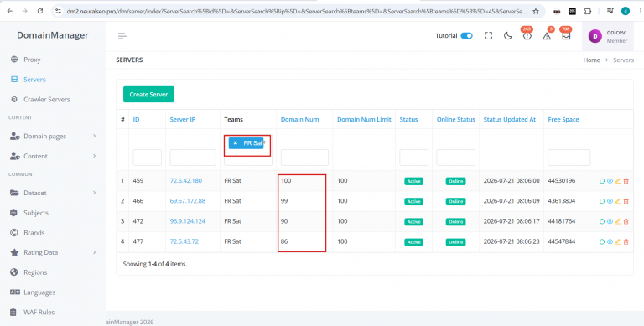644x326 pixels.
Task: Refresh status of server 466
Action: pos(602,201)
